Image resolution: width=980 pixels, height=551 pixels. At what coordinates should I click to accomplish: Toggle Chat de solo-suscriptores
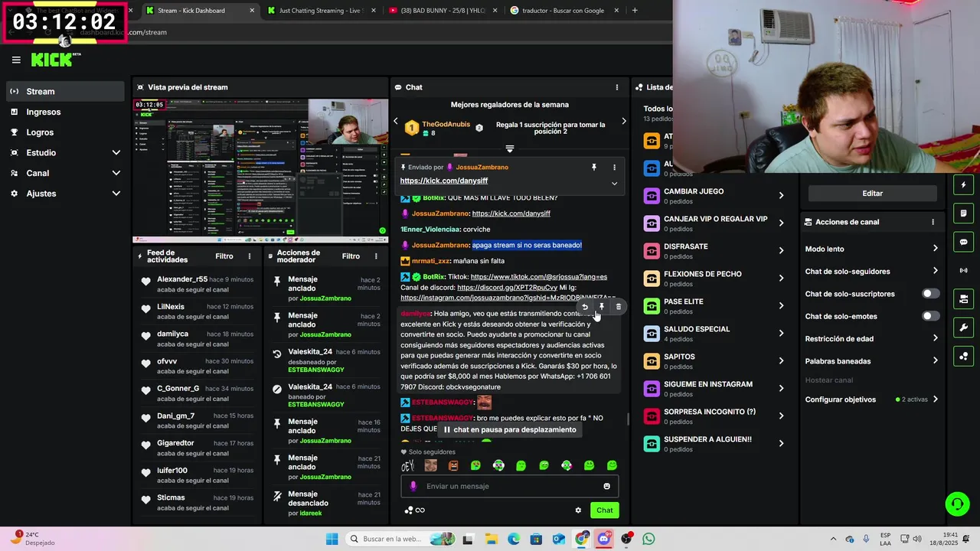[x=930, y=294]
